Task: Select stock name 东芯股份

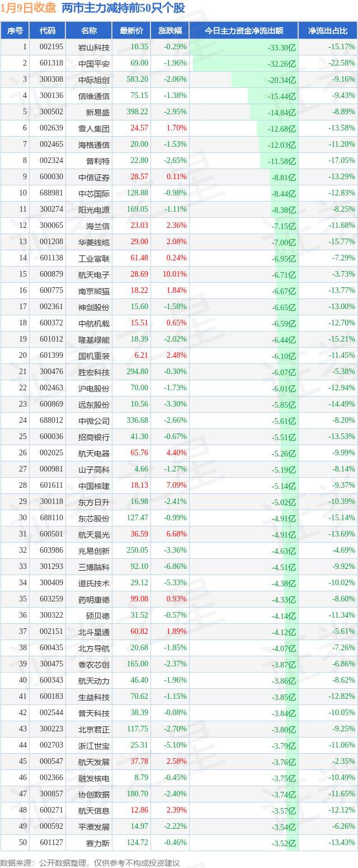Action: tap(95, 518)
